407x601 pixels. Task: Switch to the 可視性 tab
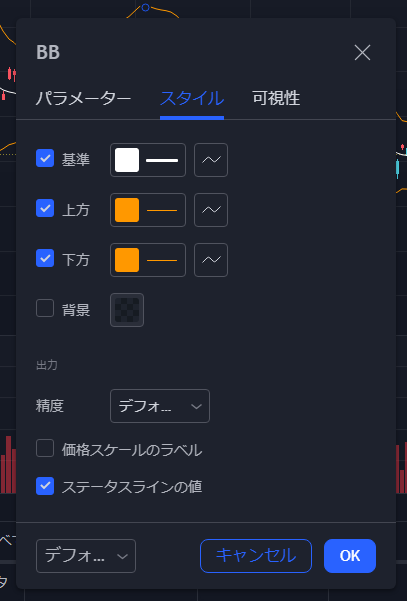pyautogui.click(x=276, y=99)
